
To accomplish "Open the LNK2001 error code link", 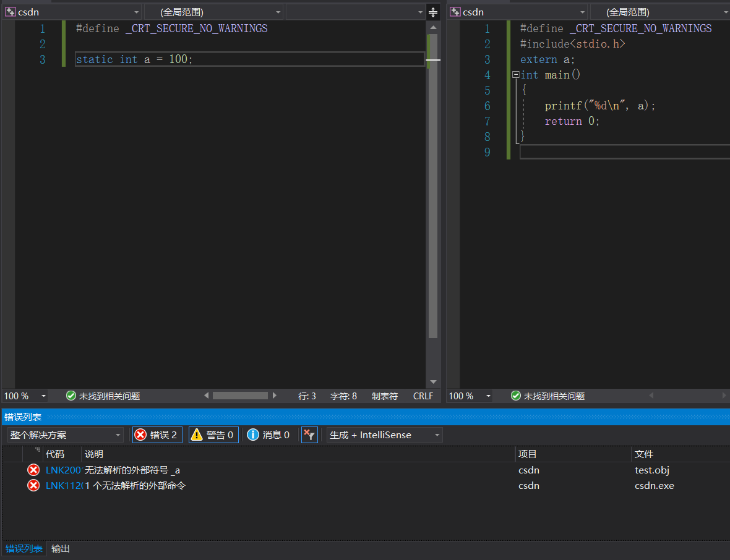I will coord(63,470).
